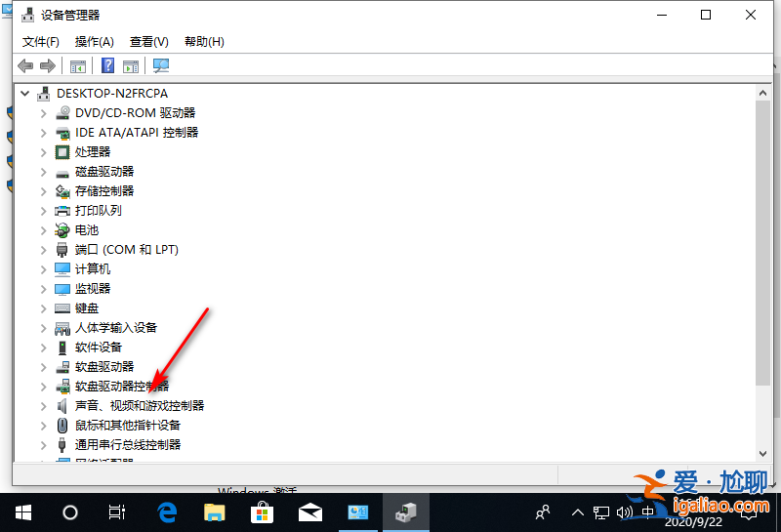Select the 软件设备 icon
This screenshot has width=781, height=532.
(62, 348)
